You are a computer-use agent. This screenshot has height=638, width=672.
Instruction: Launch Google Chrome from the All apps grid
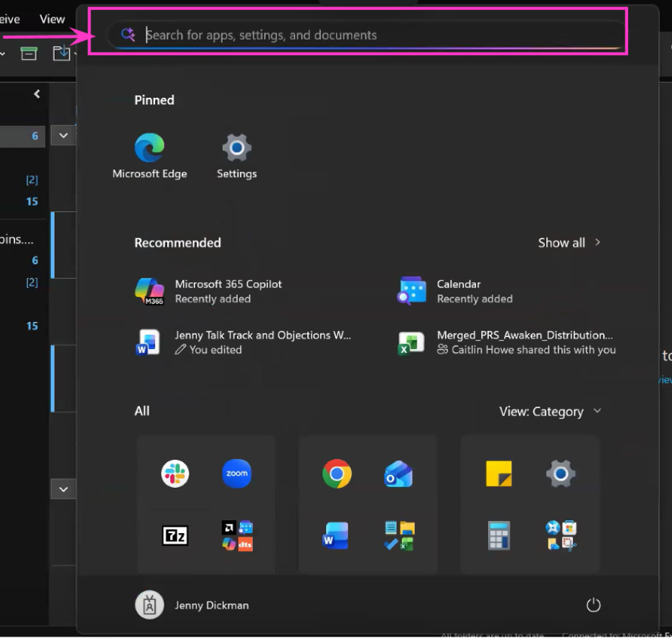tap(337, 473)
